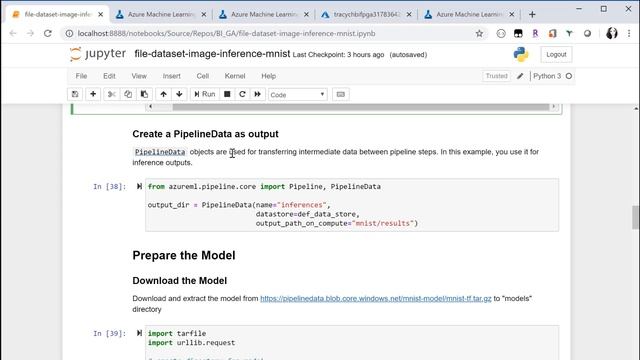Image resolution: width=640 pixels, height=360 pixels.
Task: Switch to the tracychbifpga browser tab
Action: (x=367, y=14)
